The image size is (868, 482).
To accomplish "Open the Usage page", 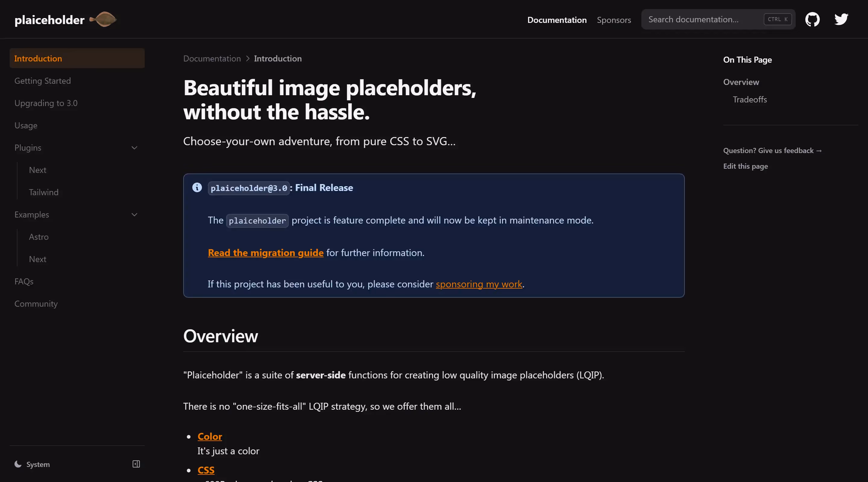I will pyautogui.click(x=26, y=125).
